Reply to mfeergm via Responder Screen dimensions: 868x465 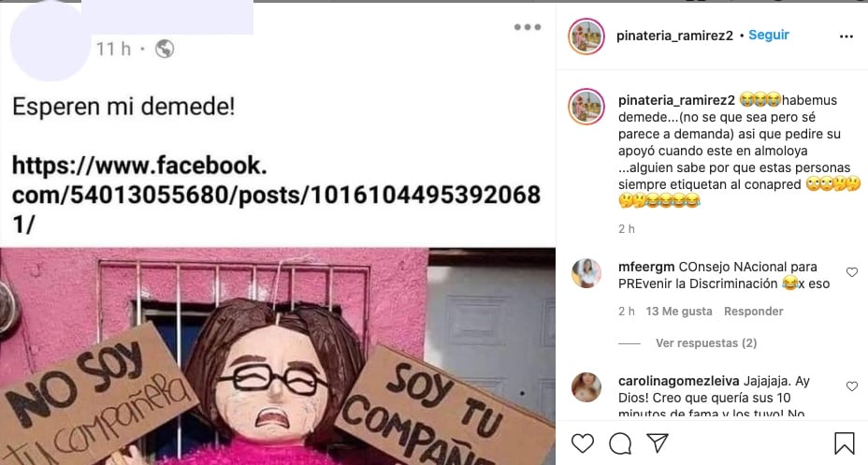coord(753,312)
